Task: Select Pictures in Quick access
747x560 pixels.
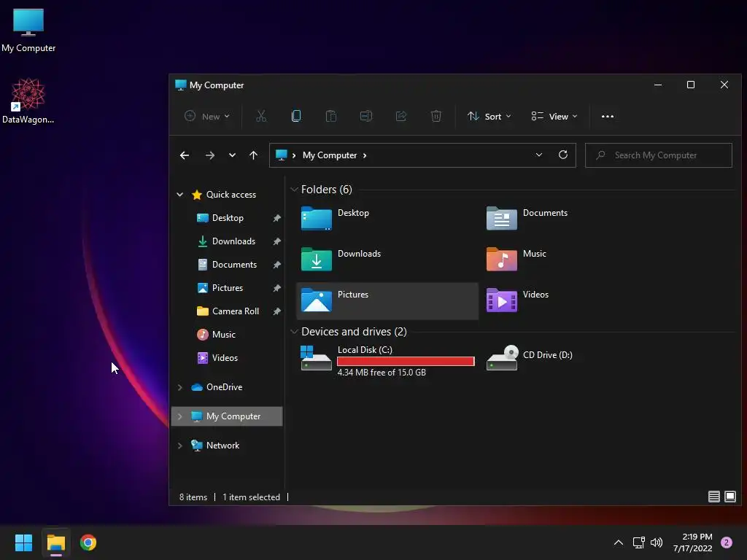Action: click(228, 287)
